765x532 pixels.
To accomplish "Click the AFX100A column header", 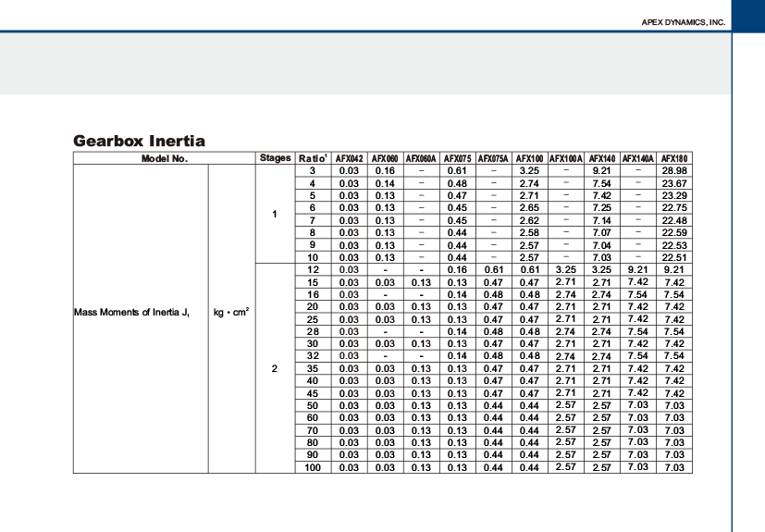I will point(565,158).
